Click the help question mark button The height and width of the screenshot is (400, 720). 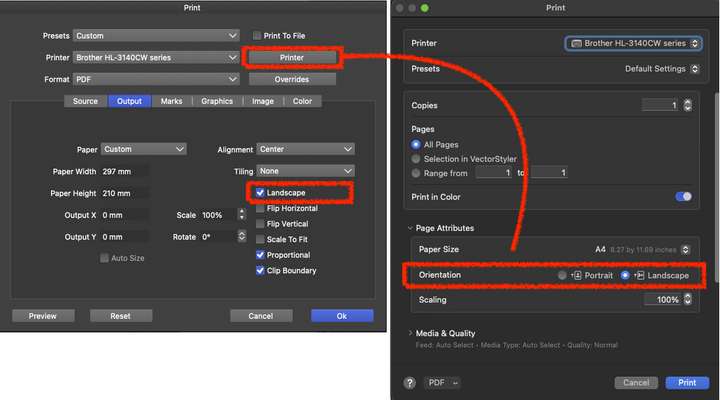[410, 382]
